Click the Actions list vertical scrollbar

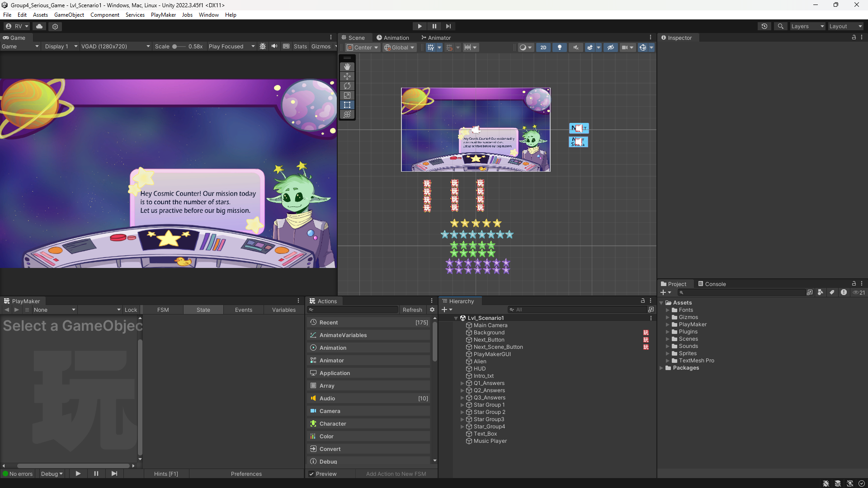tap(434, 342)
